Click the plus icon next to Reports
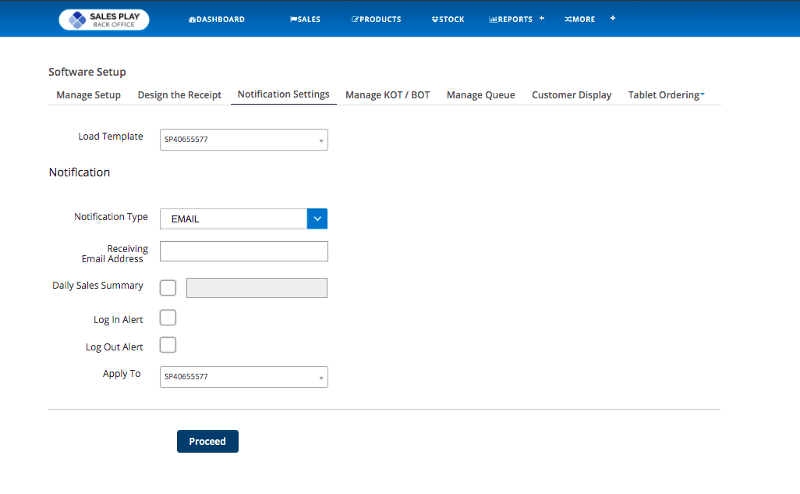This screenshot has width=800, height=494. pos(542,18)
